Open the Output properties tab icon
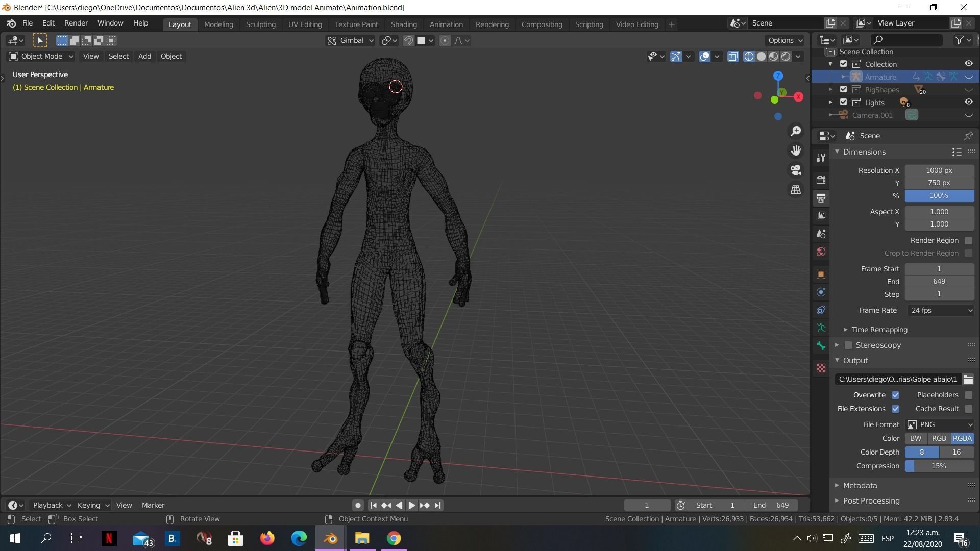Image resolution: width=980 pixels, height=551 pixels. (821, 198)
